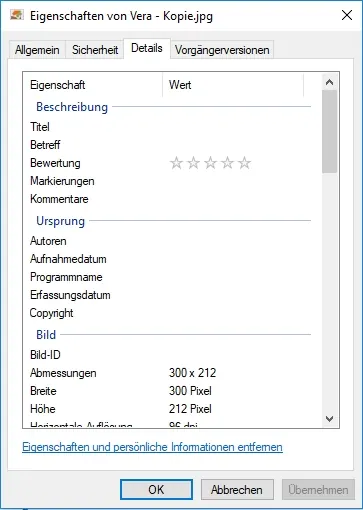This screenshot has height=510, width=363.
Task: Select the Erfassungsdatum property row
Action: 170,295
